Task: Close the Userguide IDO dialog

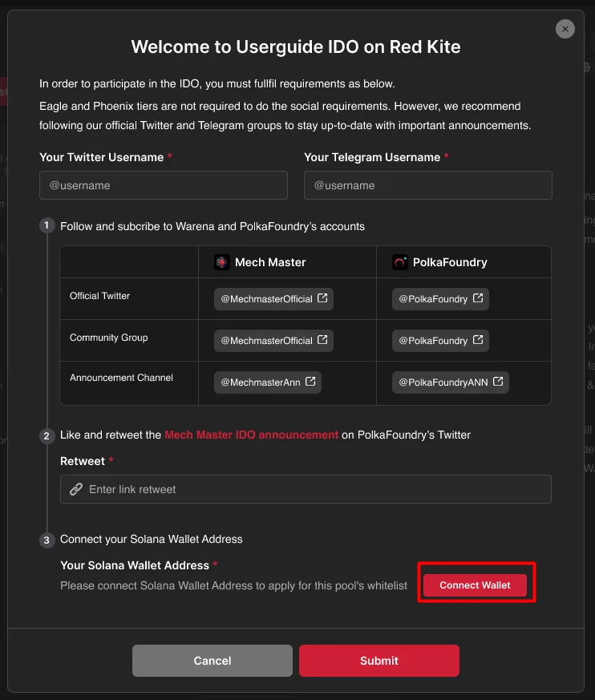Action: (565, 29)
